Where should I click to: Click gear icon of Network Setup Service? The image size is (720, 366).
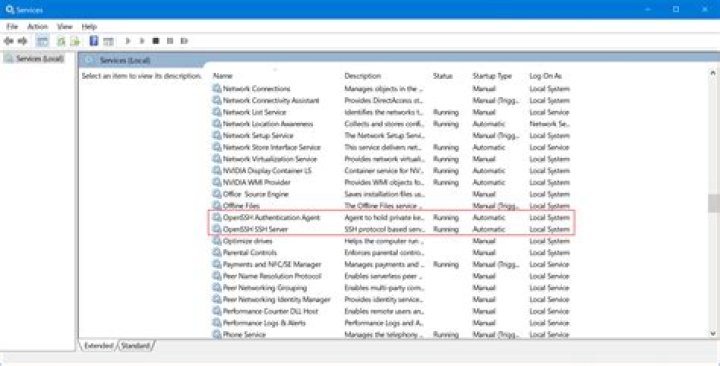coord(217,135)
